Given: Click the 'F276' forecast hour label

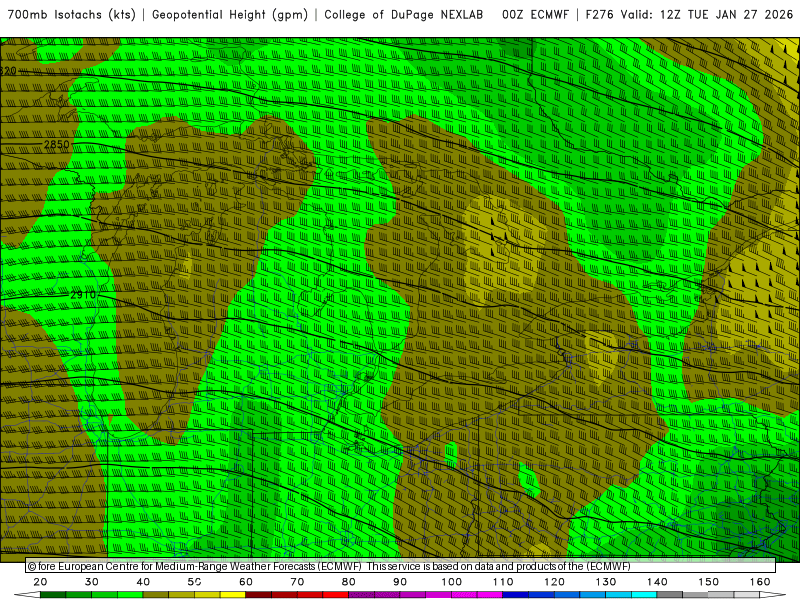Looking at the screenshot, I should click(600, 15).
